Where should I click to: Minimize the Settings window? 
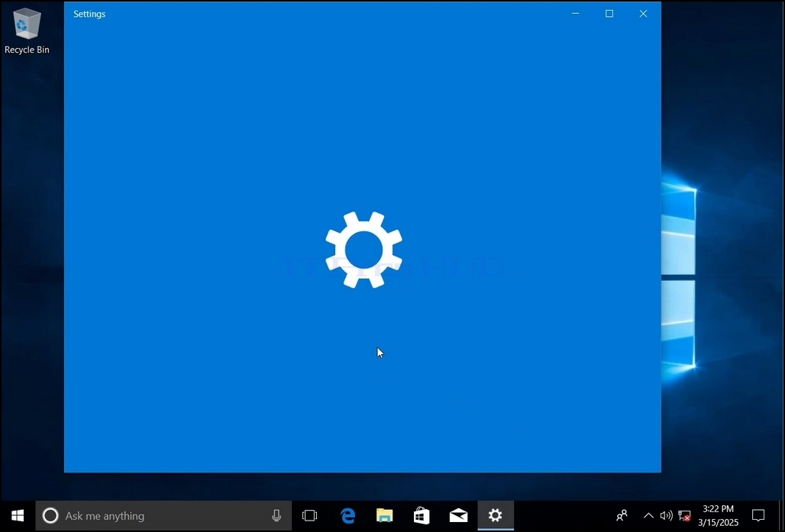(x=575, y=14)
